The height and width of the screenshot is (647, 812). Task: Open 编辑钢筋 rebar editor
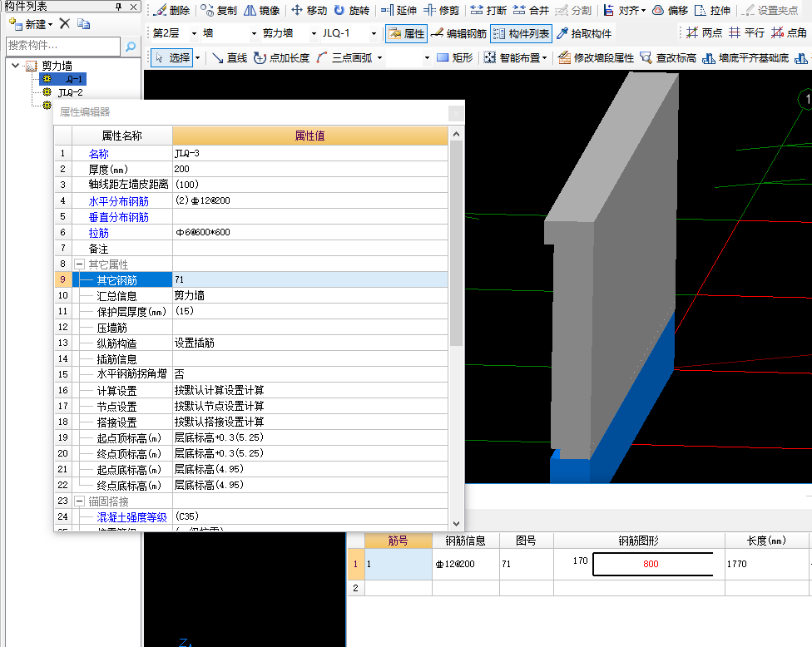tap(458, 33)
